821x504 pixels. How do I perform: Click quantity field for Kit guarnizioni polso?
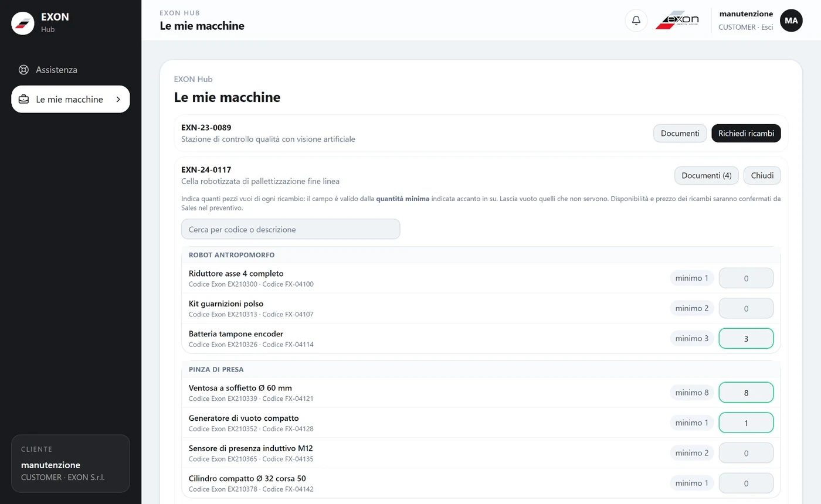(746, 308)
